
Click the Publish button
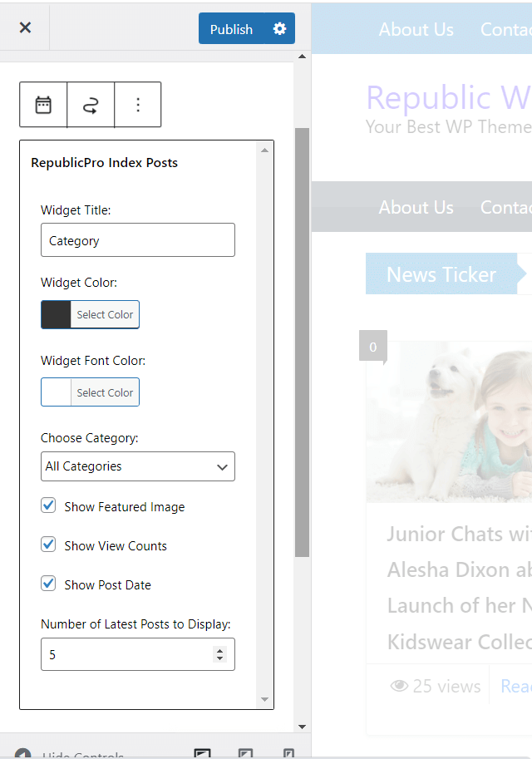231,28
